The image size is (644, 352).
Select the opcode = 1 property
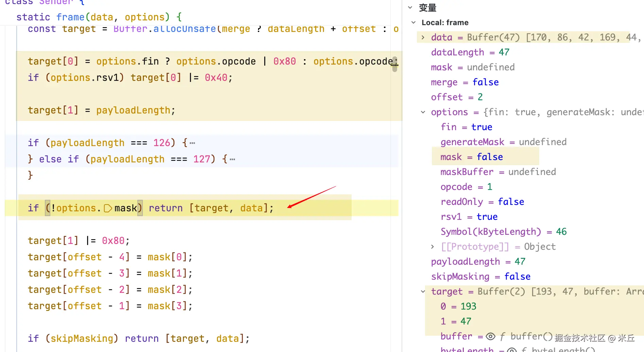(x=466, y=187)
